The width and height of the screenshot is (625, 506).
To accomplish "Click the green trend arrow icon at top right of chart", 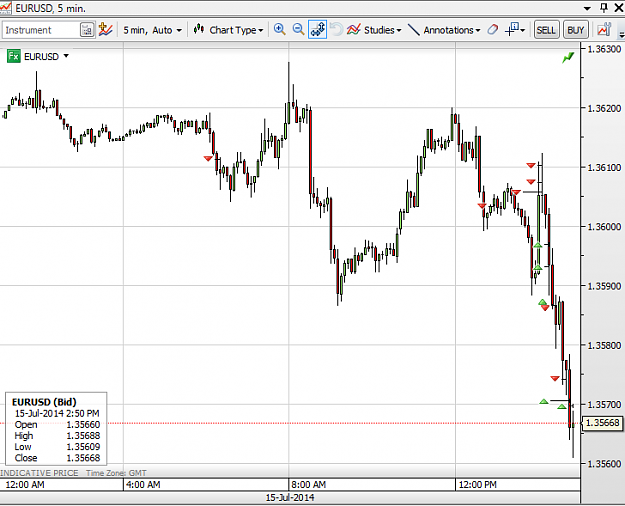I will (x=568, y=58).
